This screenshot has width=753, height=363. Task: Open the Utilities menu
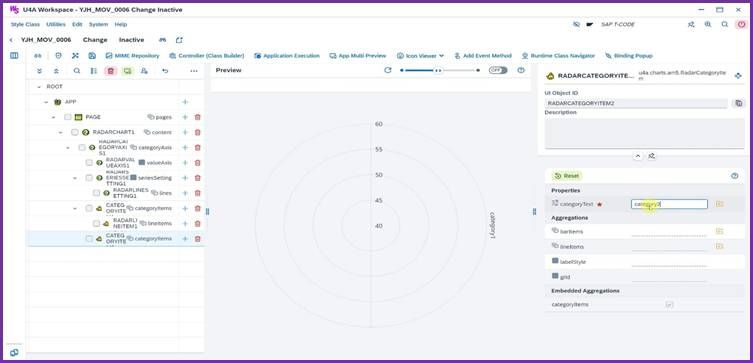click(56, 24)
